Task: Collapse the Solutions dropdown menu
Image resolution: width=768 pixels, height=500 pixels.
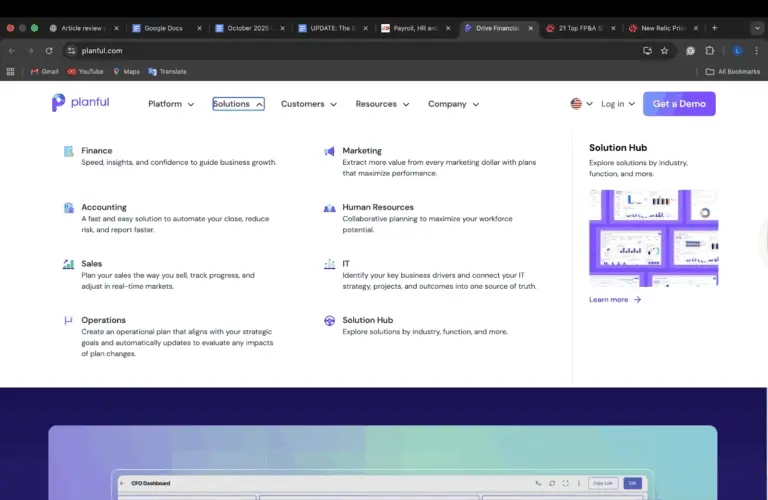Action: [x=238, y=104]
